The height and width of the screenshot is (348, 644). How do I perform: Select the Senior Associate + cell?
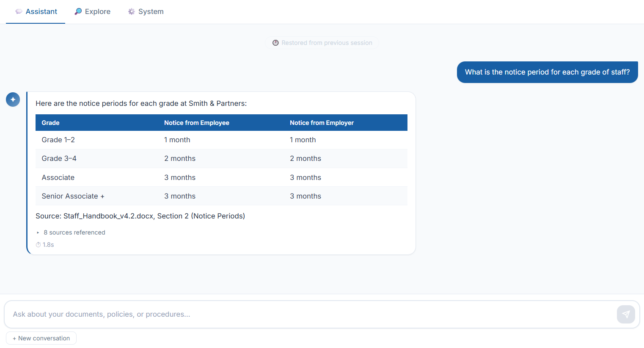tap(97, 196)
